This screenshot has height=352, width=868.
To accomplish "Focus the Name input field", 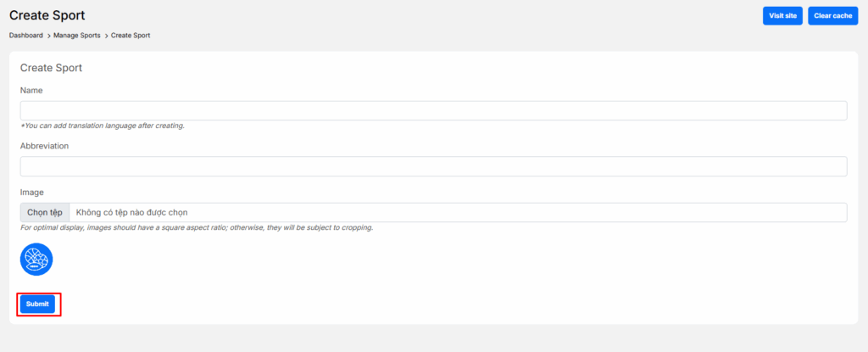I will [x=433, y=111].
